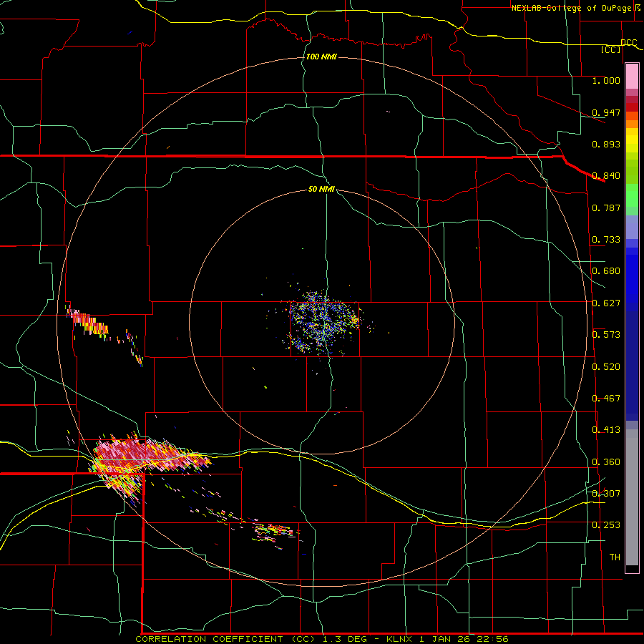Click the DCC label above the color scale
644x644 pixels.
click(x=629, y=43)
